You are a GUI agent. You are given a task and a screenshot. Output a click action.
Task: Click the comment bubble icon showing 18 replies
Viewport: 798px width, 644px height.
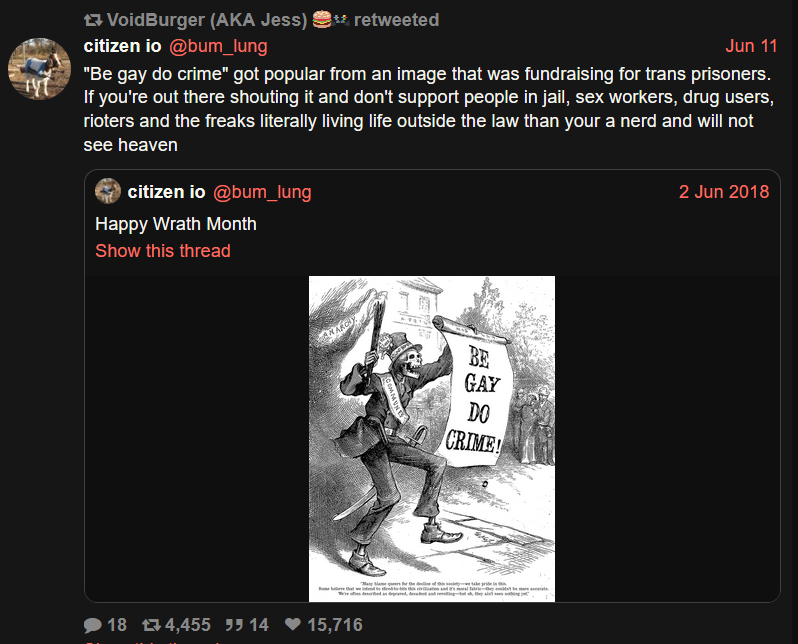pos(93,625)
